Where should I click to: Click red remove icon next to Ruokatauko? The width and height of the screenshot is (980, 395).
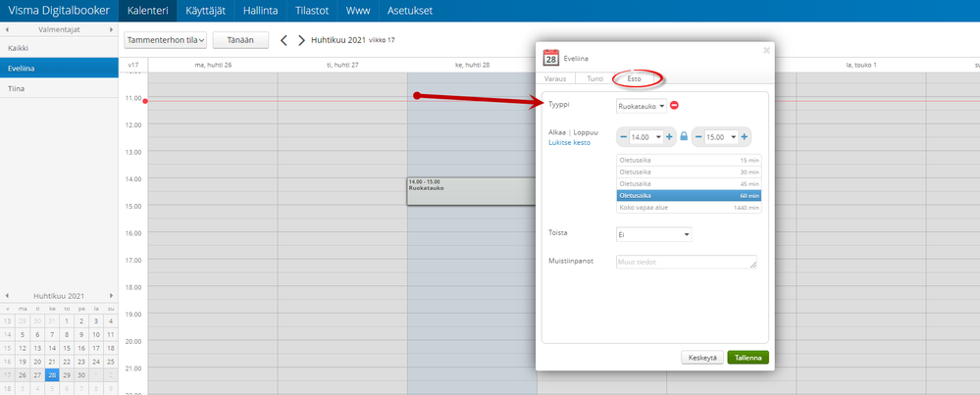tap(674, 106)
